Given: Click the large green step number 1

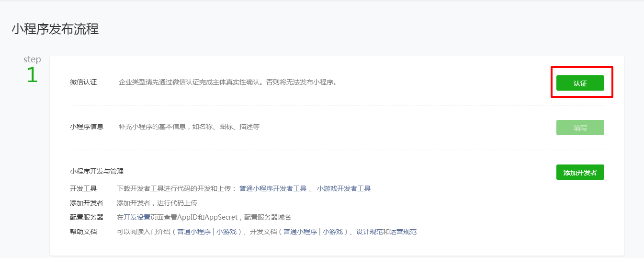Looking at the screenshot, I should [32, 75].
